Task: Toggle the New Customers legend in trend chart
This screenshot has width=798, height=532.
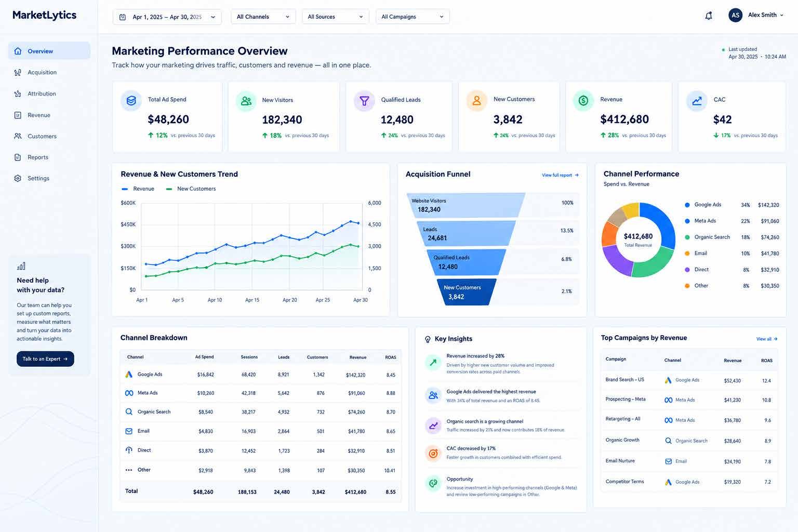Action: [x=191, y=189]
